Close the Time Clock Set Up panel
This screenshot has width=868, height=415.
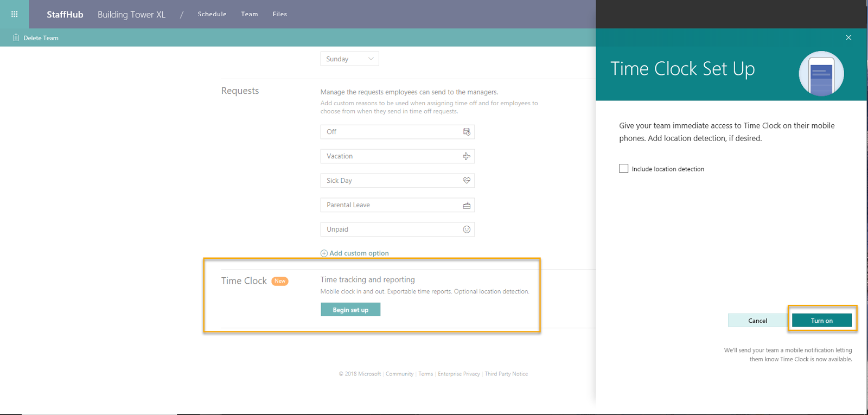click(x=848, y=37)
